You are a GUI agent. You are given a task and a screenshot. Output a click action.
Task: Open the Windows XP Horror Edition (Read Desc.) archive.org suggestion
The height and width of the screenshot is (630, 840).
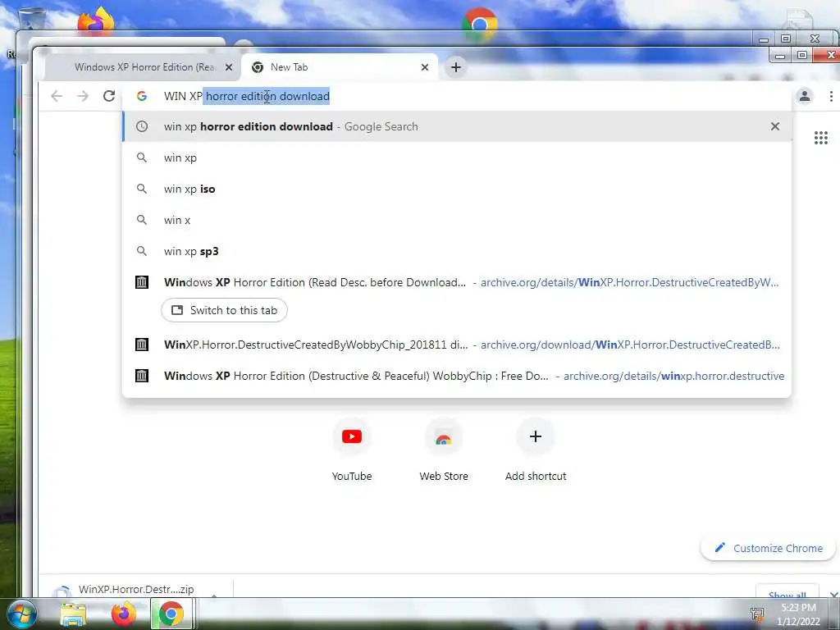(x=457, y=282)
